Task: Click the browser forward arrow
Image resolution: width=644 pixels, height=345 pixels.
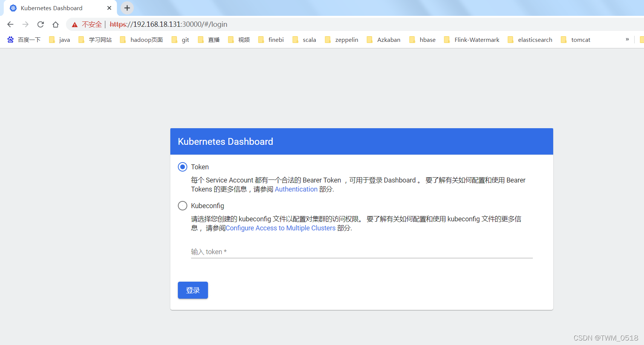Action: [x=25, y=25]
